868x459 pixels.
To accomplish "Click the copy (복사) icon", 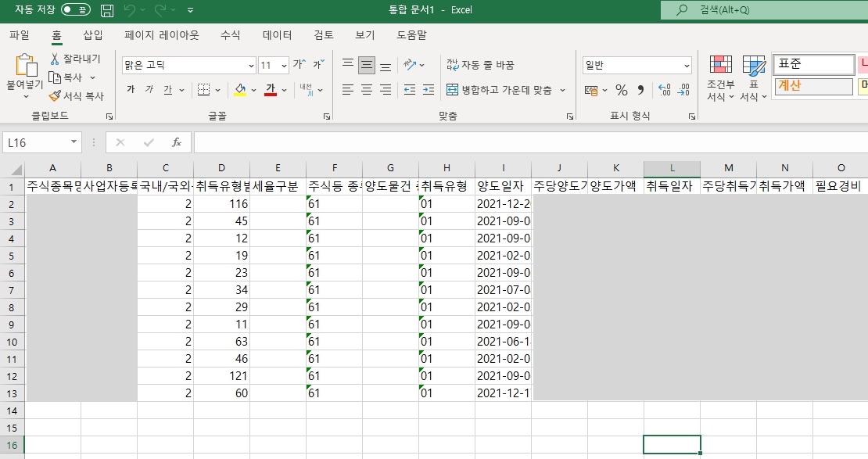I will [x=70, y=77].
